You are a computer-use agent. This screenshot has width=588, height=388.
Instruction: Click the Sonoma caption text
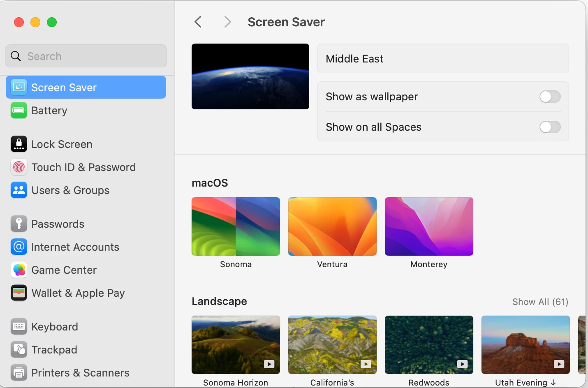236,264
